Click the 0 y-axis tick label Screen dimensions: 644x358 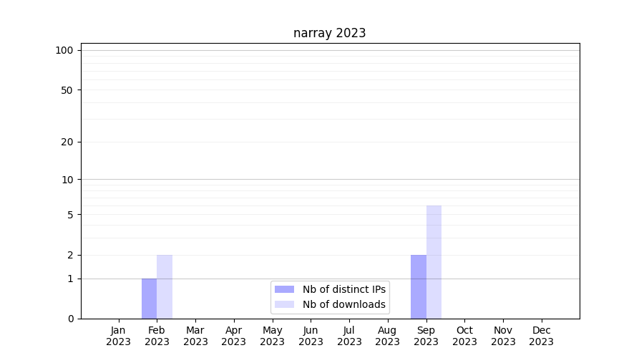click(x=69, y=319)
